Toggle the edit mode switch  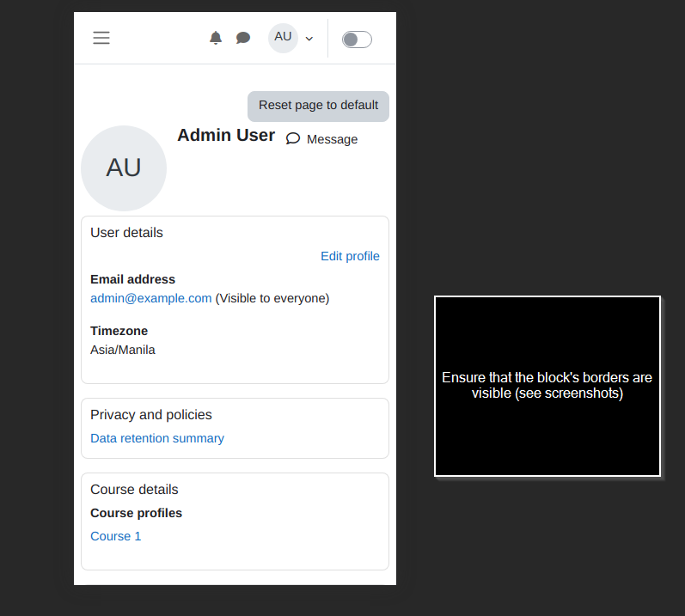(x=357, y=40)
